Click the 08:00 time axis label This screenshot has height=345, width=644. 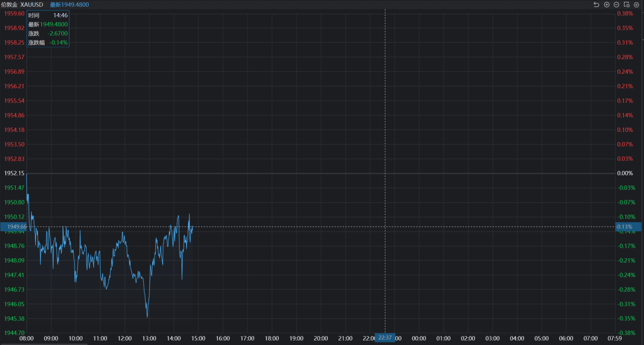coord(26,339)
